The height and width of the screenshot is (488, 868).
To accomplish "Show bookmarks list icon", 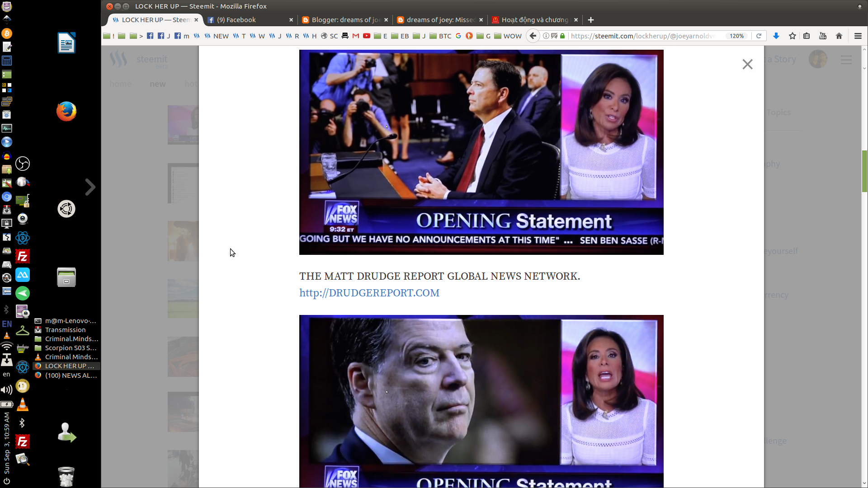I will coord(807,36).
